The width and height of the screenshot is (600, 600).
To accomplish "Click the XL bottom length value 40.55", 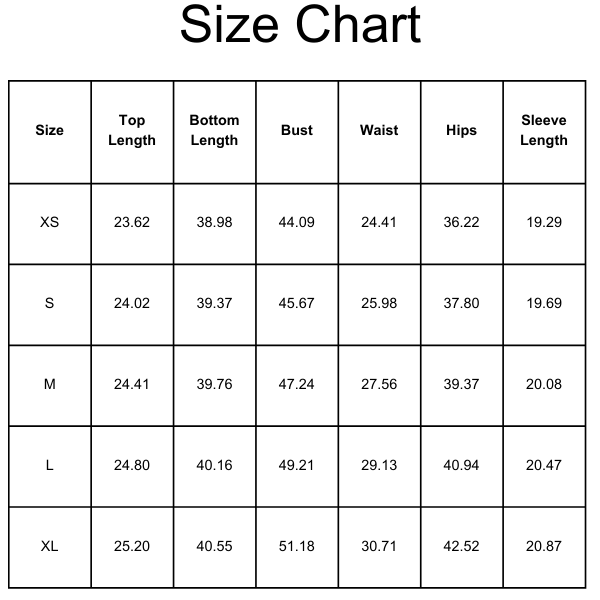I will click(x=214, y=546).
